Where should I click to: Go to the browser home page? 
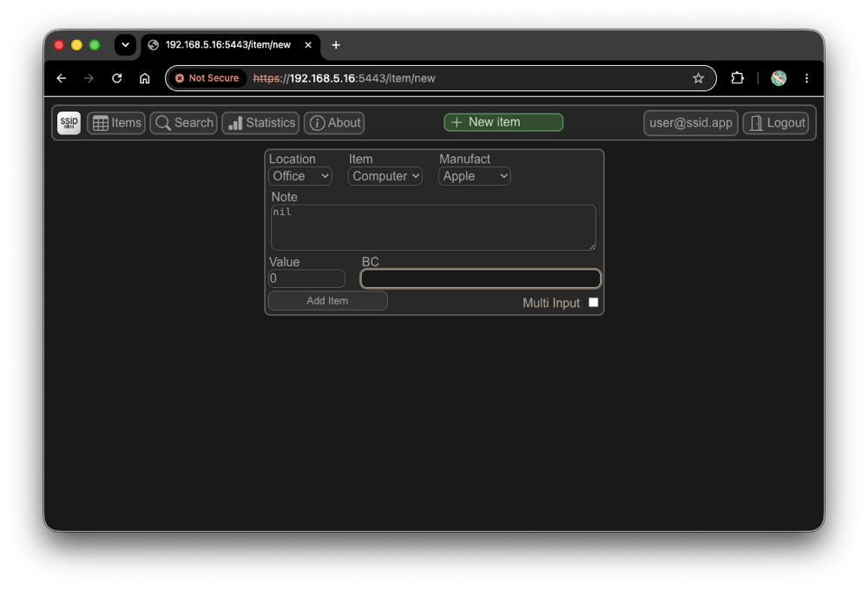144,78
